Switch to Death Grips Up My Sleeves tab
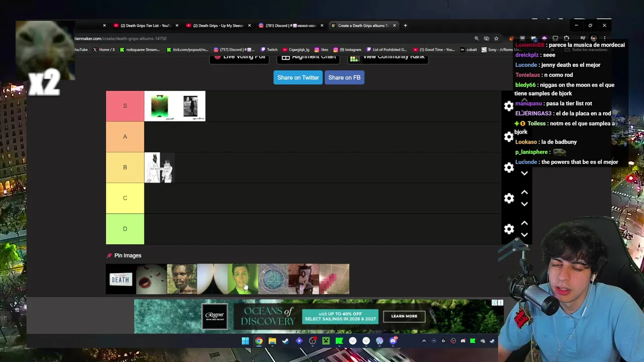Screen dimensions: 644x362 pyautogui.click(x=218, y=25)
